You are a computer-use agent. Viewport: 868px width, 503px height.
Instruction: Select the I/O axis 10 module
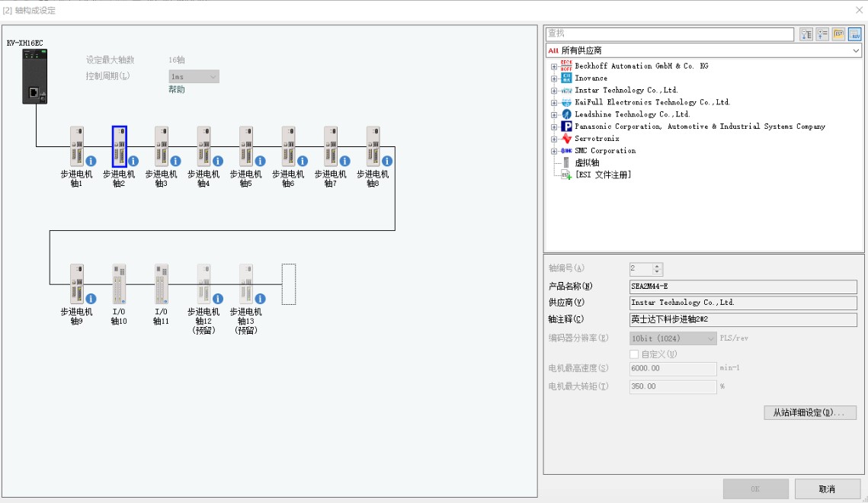coord(119,284)
